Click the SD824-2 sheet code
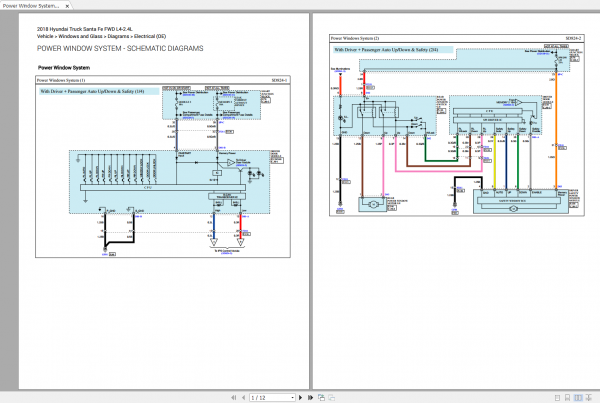The height and width of the screenshot is (403, 600). 573,38
